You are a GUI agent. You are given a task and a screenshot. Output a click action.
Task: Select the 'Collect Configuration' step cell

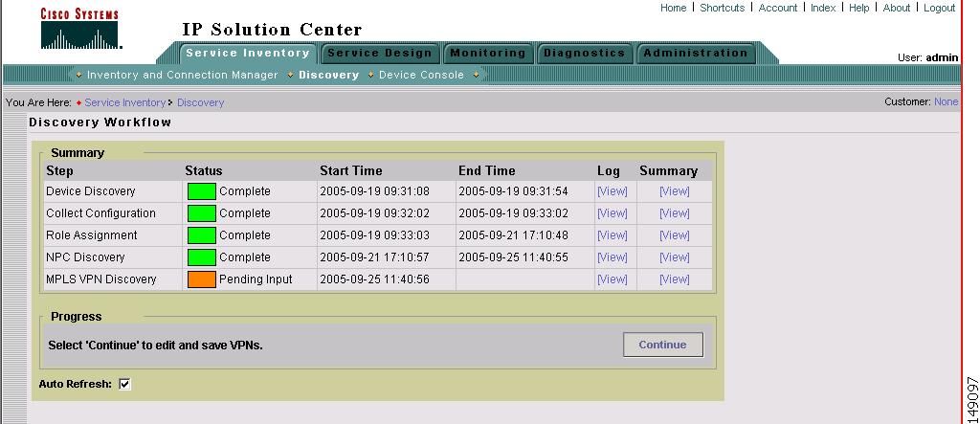coord(113,213)
